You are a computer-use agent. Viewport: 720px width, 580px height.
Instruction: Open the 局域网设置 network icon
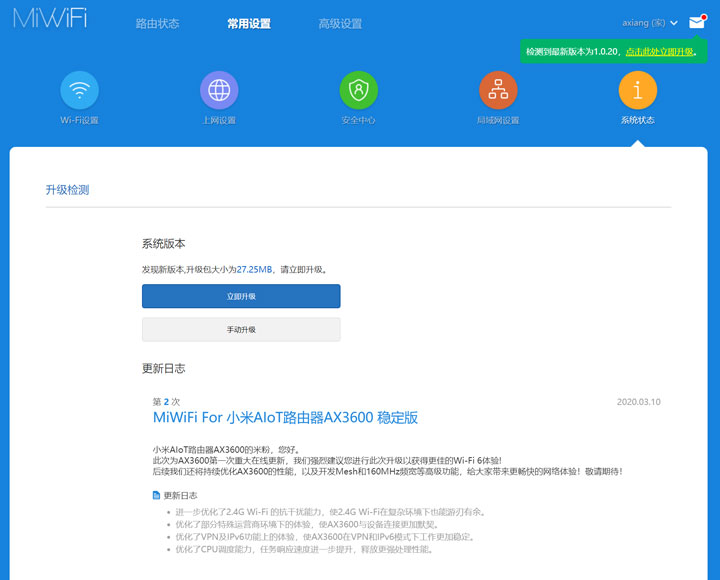498,90
